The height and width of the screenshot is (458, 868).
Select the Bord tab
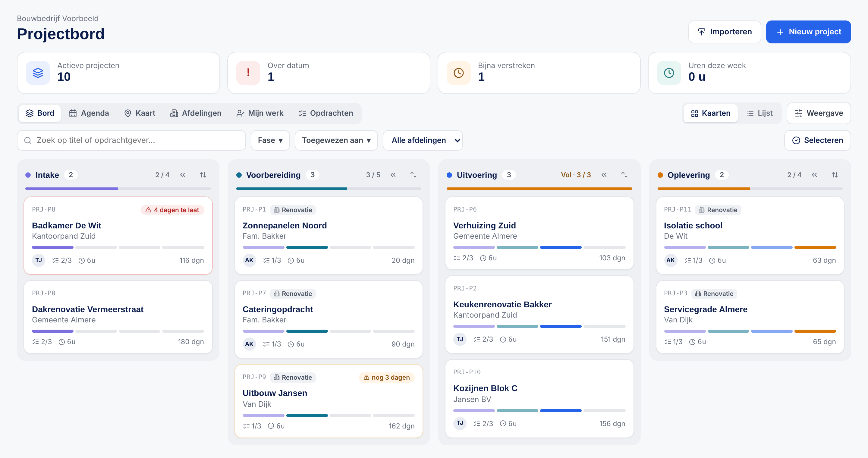click(x=40, y=114)
